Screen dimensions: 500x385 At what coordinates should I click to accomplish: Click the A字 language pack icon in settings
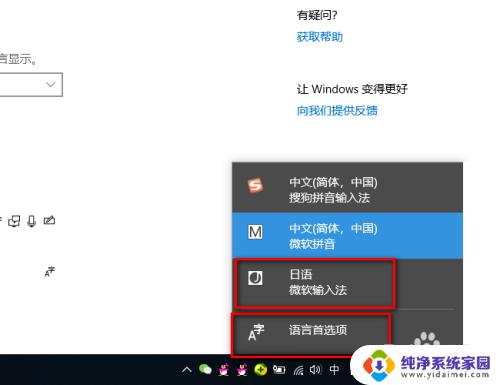click(50, 272)
